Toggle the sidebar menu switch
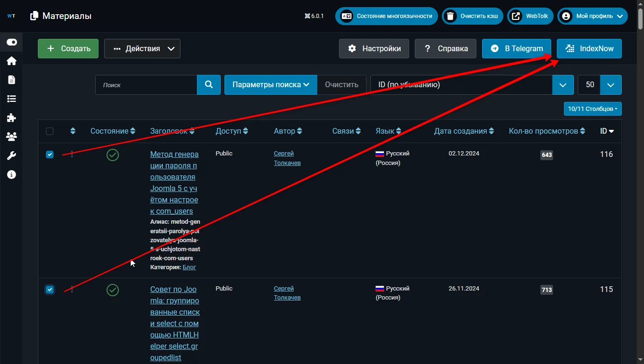The image size is (644, 364). 11,42
